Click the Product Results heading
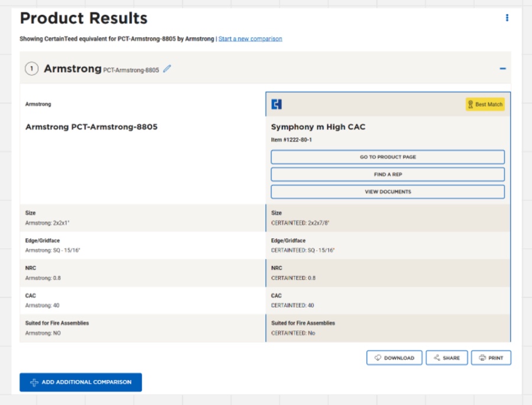532x405 pixels. tap(84, 18)
